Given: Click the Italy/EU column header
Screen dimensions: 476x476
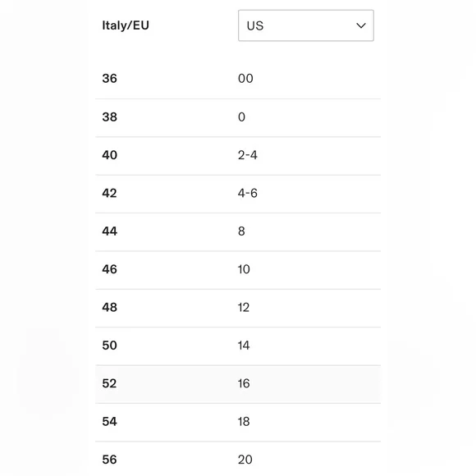Looking at the screenshot, I should tap(126, 25).
